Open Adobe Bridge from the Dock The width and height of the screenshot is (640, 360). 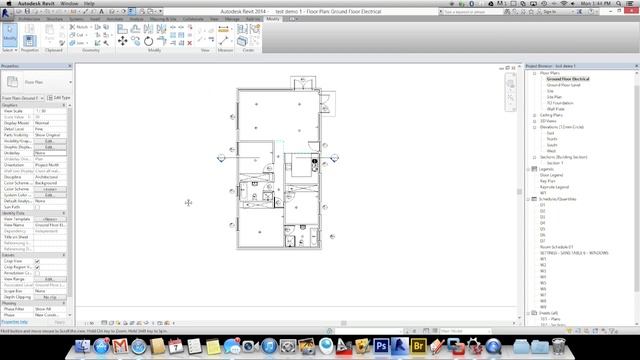(418, 346)
